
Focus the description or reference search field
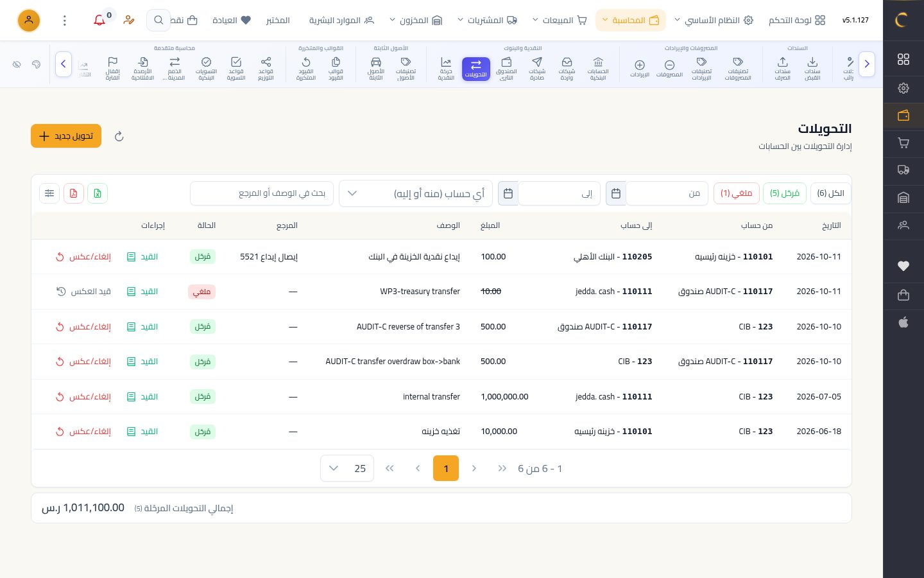(x=262, y=193)
